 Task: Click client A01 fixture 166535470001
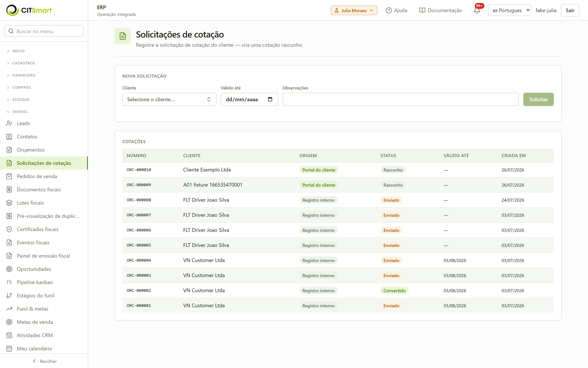213,185
